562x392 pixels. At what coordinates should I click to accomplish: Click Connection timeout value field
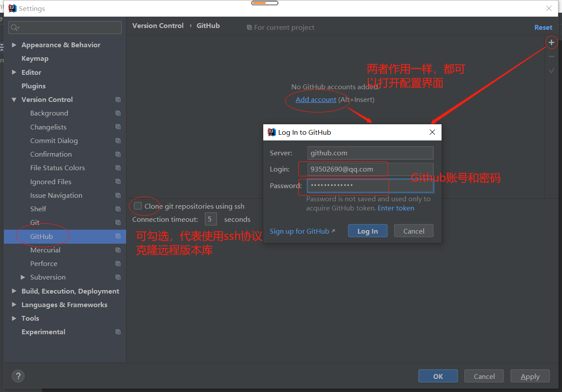coord(211,219)
